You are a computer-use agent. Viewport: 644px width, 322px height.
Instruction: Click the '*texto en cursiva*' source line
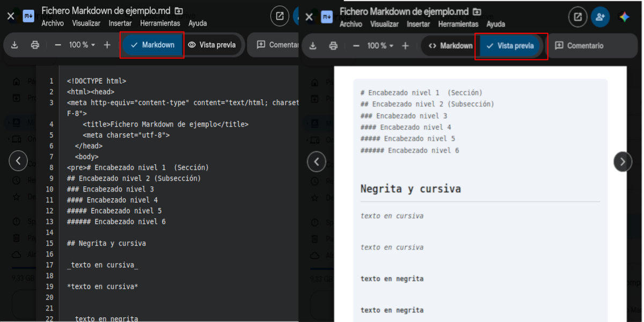(103, 287)
